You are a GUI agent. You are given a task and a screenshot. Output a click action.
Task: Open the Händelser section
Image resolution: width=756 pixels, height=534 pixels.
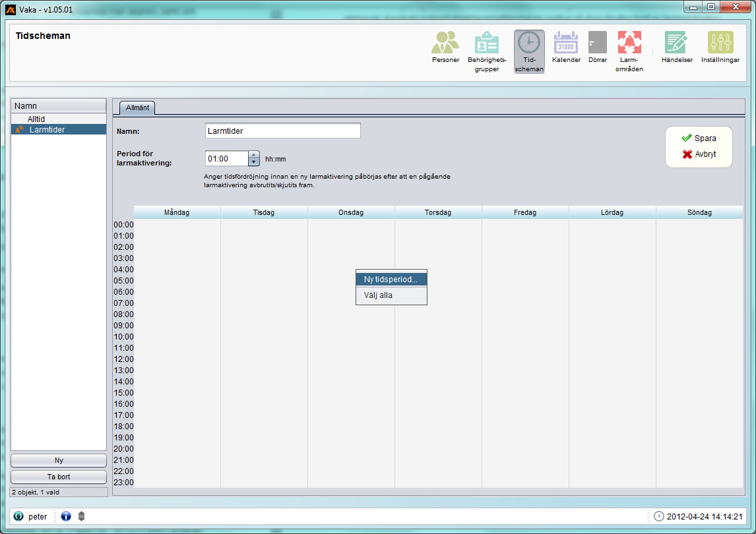[x=677, y=47]
